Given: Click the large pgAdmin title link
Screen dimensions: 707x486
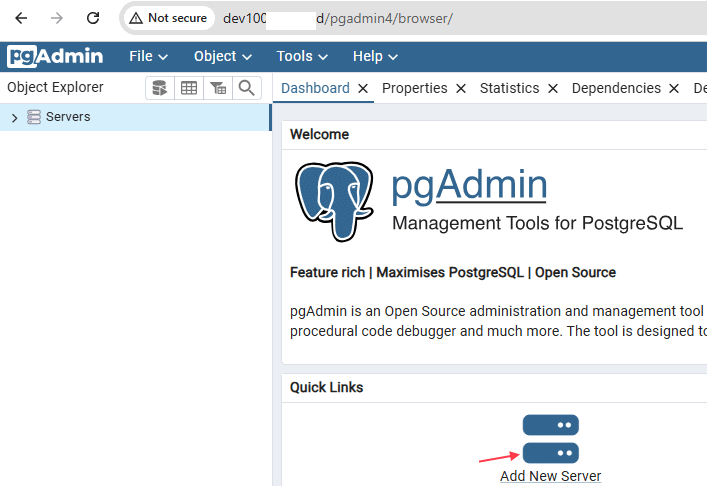Looking at the screenshot, I should [x=469, y=185].
